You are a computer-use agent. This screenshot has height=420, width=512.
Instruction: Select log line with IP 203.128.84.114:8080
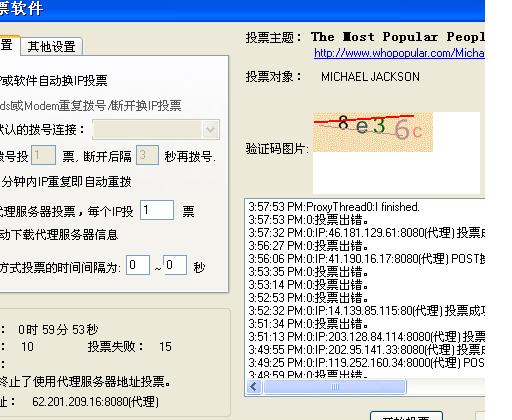tap(366, 337)
